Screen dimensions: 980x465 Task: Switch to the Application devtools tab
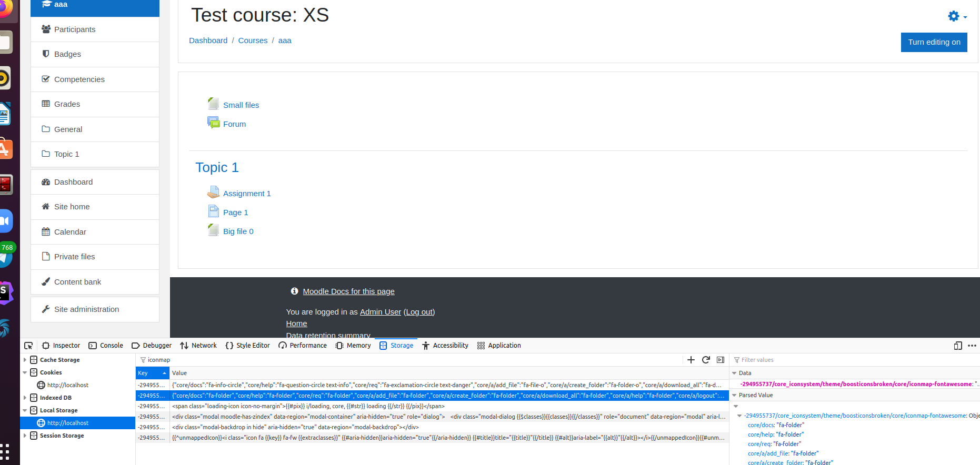[499, 346]
